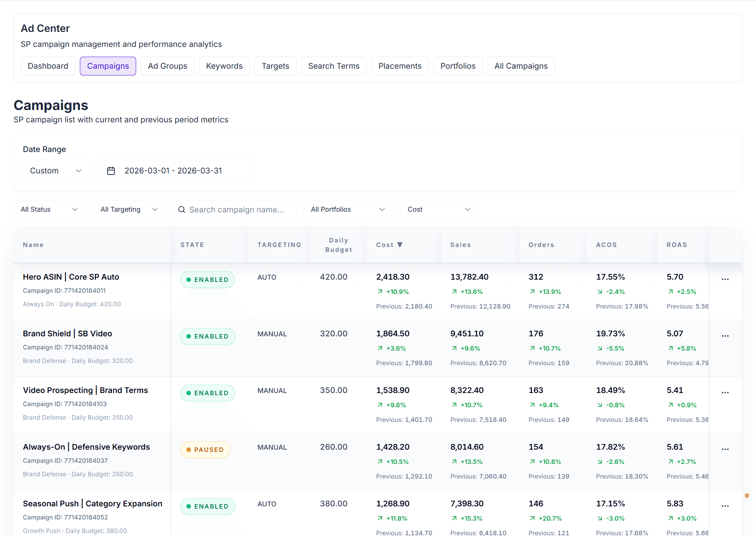Click the Cost column sort arrow
The height and width of the screenshot is (536, 756).
pos(400,245)
